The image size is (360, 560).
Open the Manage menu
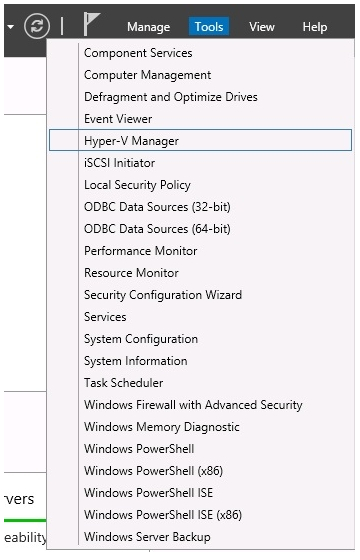click(149, 27)
